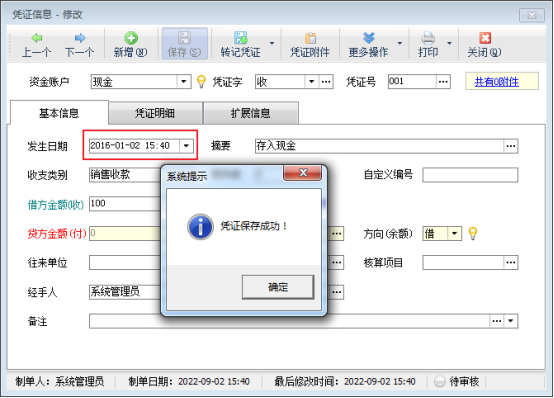Confirm the dialog with 确定 button
The image size is (554, 398).
coord(278,287)
